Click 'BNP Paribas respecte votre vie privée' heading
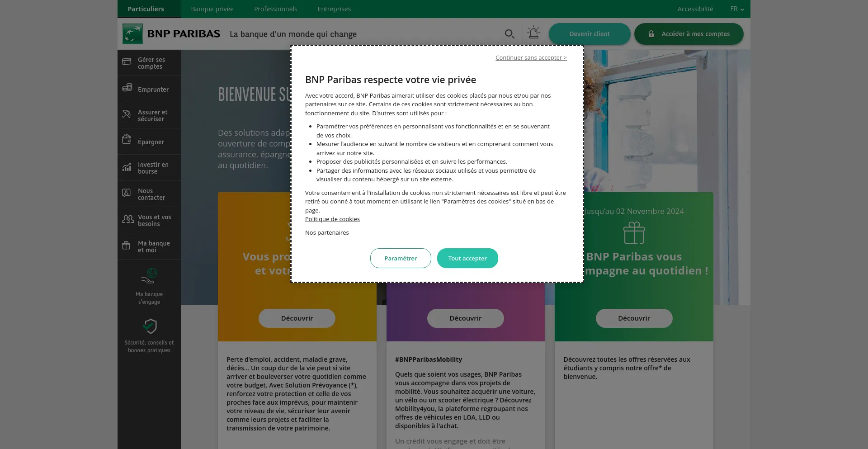 391,80
